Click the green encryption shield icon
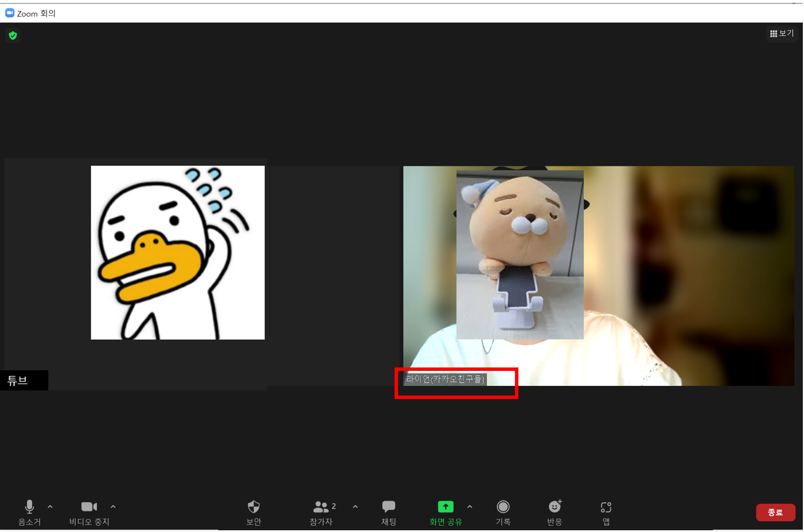The width and height of the screenshot is (804, 532). (x=13, y=36)
